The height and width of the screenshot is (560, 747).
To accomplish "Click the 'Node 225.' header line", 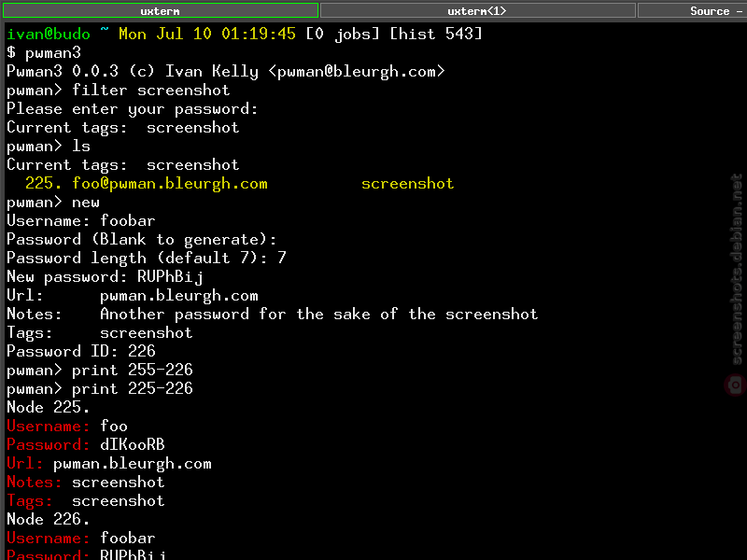I will coord(49,408).
